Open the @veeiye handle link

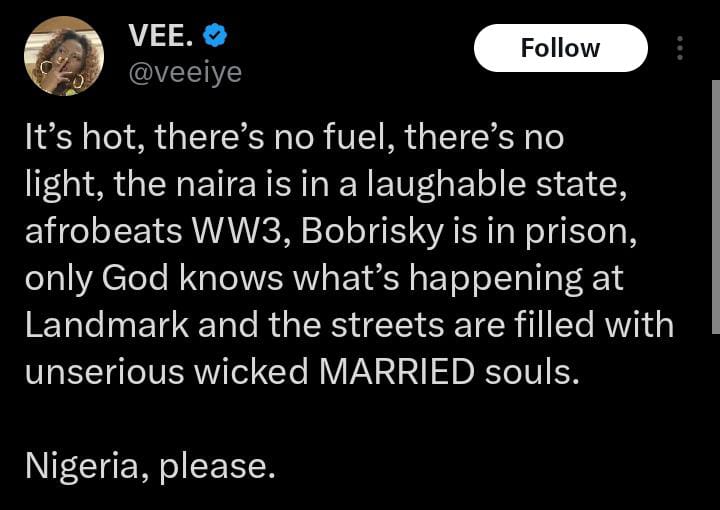tap(185, 72)
